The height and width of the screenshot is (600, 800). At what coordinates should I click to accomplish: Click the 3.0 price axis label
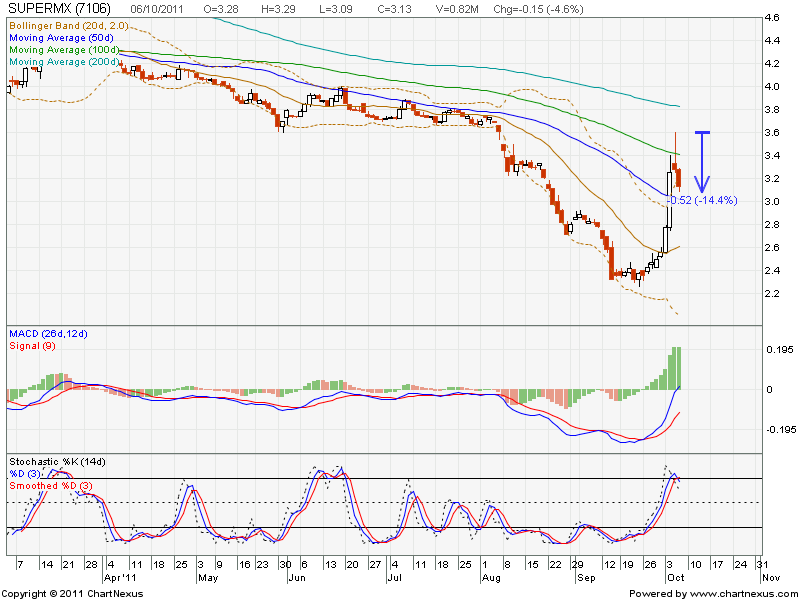pos(772,202)
